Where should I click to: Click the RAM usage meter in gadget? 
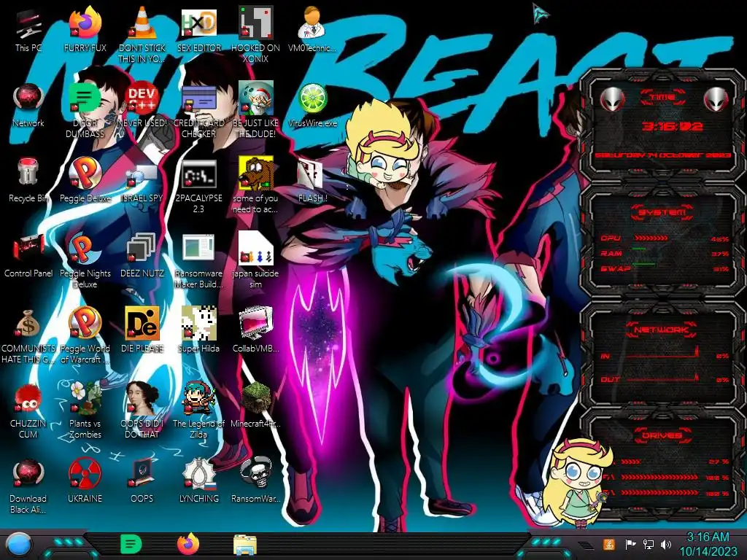[x=639, y=249]
